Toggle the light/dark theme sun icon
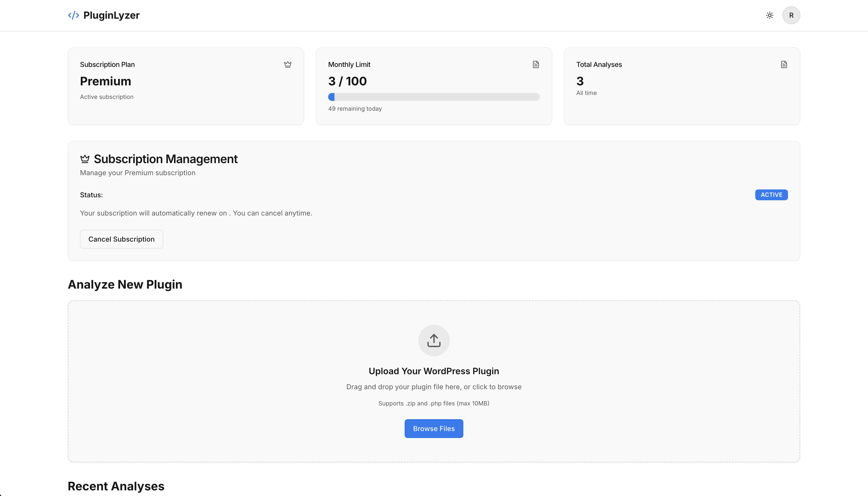Screen dimensions: 868x496 pyautogui.click(x=770, y=15)
